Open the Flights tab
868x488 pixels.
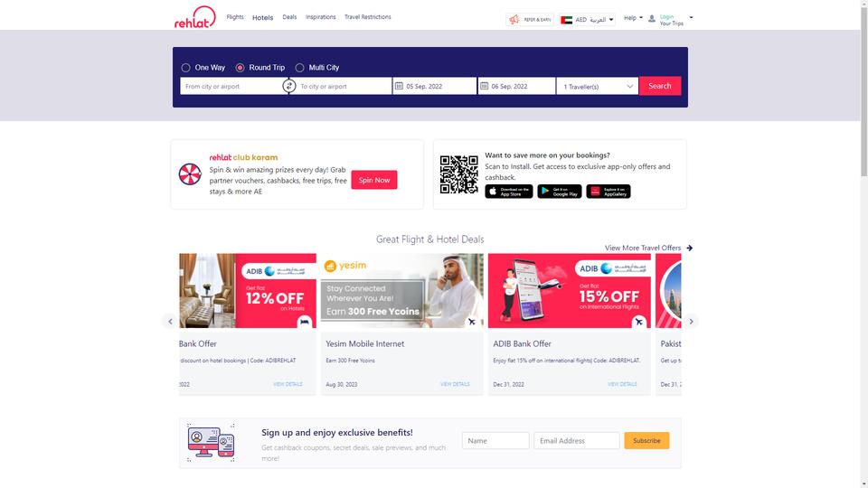click(235, 17)
